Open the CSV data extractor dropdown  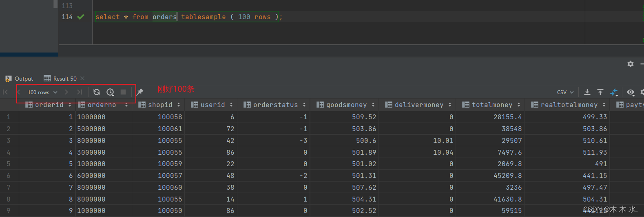(565, 92)
